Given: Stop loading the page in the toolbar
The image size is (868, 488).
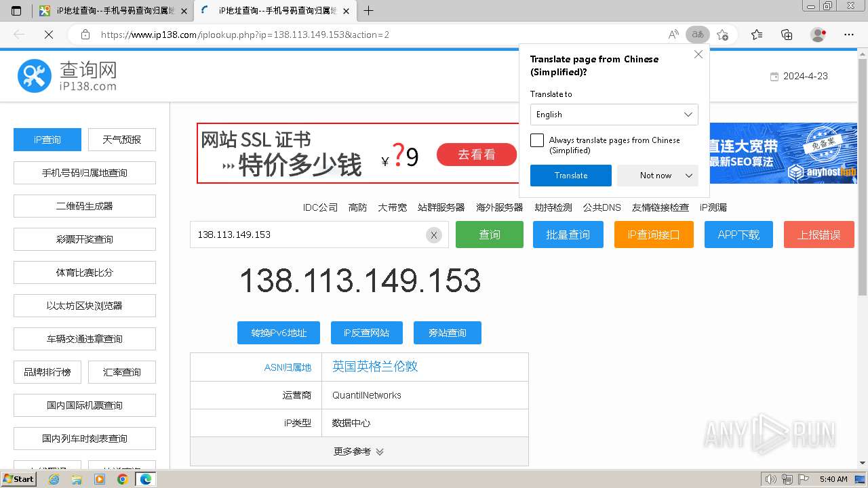Looking at the screenshot, I should [48, 35].
